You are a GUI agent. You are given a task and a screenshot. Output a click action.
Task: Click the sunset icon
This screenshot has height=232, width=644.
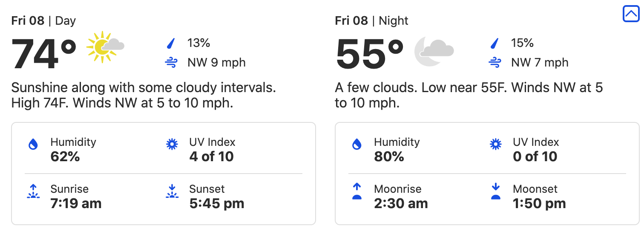(x=172, y=192)
